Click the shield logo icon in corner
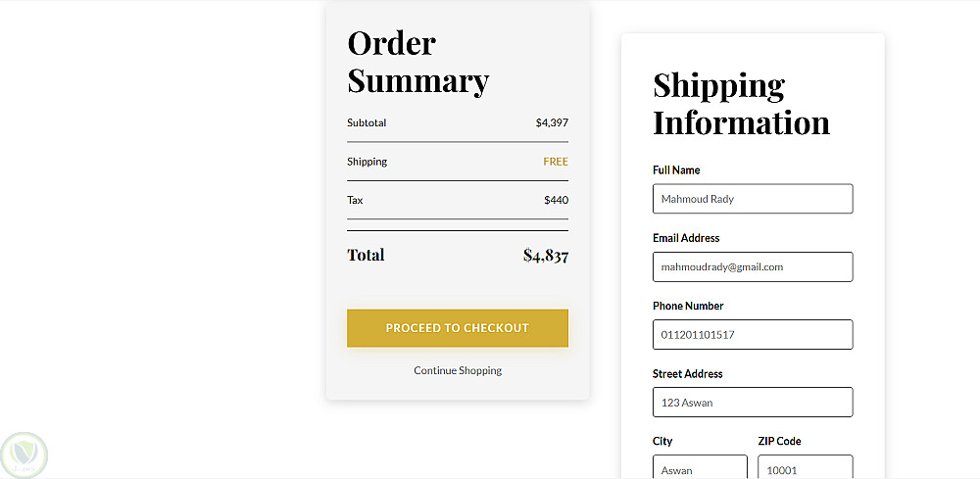The image size is (980, 479). click(24, 454)
